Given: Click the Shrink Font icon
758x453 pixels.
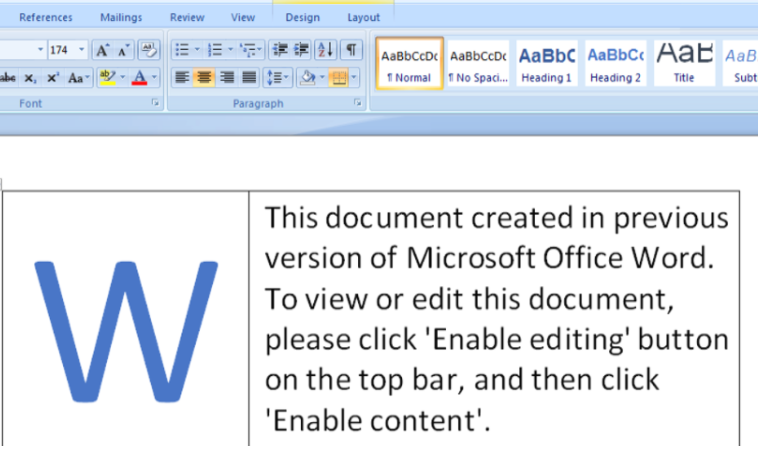Looking at the screenshot, I should pos(123,50).
